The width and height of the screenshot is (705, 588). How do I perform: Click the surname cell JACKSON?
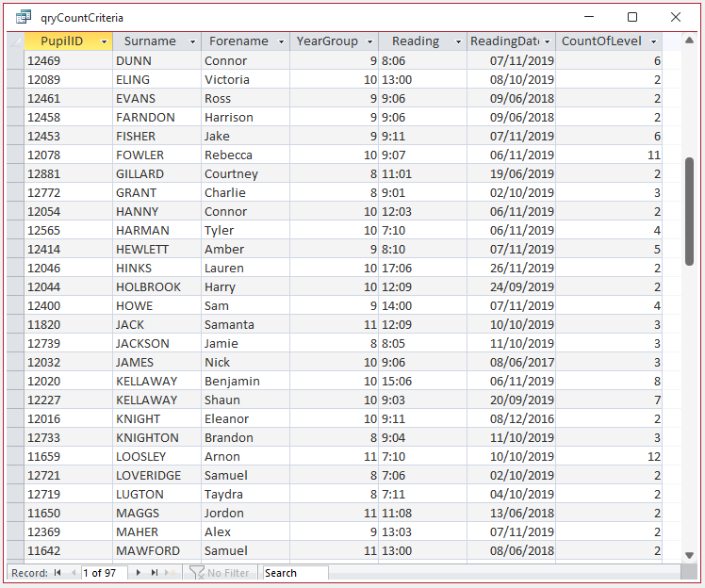156,343
